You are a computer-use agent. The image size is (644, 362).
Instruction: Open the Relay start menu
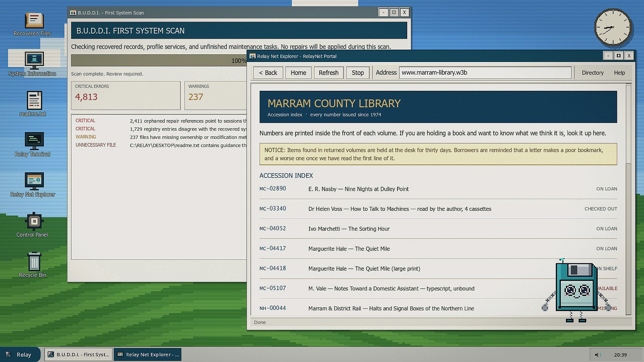(19, 354)
